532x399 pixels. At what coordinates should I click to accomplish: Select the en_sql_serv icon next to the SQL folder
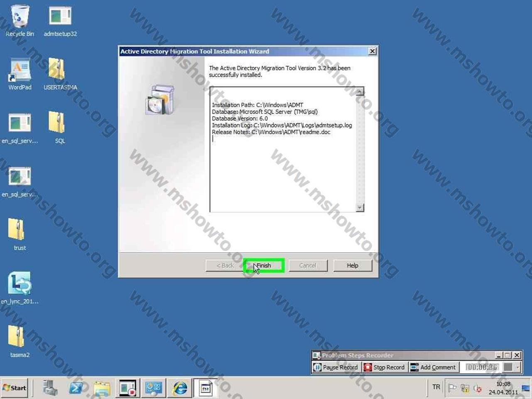click(20, 128)
